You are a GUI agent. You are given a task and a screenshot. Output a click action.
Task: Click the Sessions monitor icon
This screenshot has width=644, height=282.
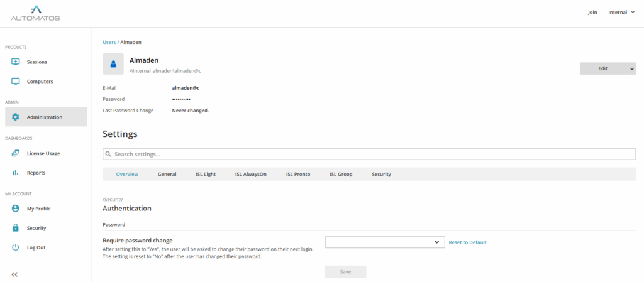[15, 62]
